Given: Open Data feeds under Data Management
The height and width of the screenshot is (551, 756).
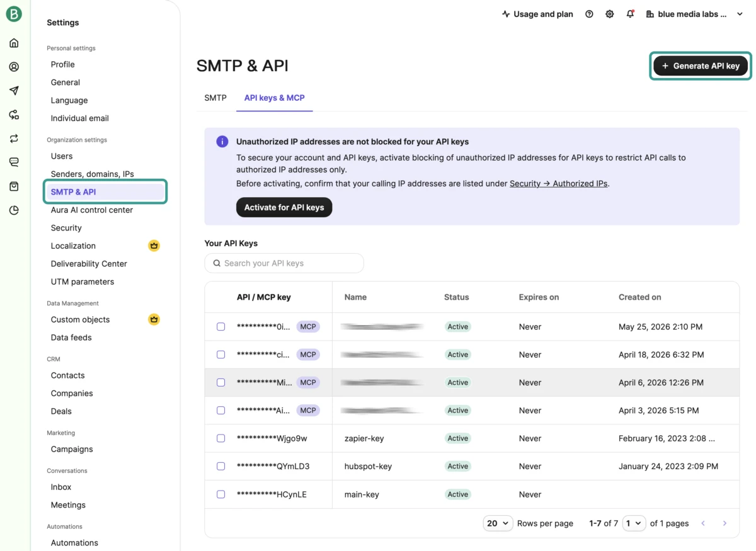Looking at the screenshot, I should 71,338.
